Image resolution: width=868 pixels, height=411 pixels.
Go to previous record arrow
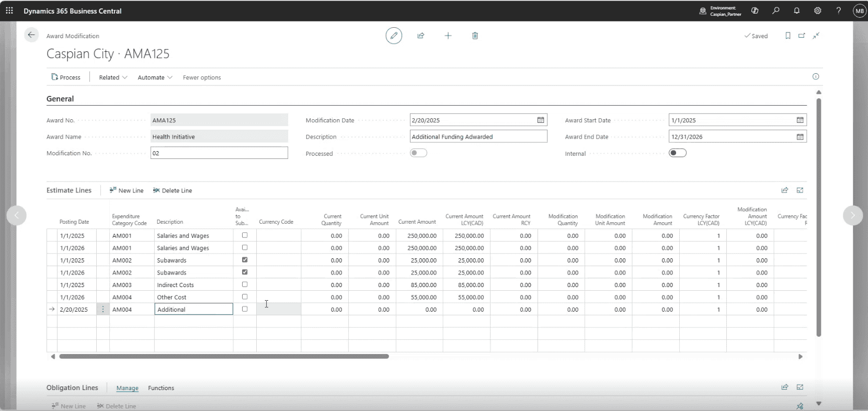(x=16, y=215)
